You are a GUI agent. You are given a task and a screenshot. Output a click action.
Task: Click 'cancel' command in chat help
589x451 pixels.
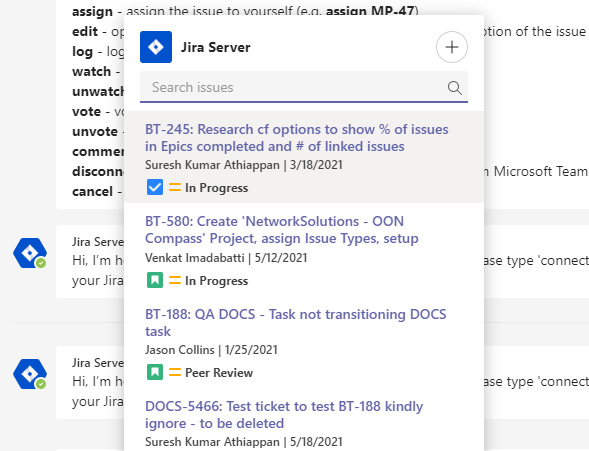pyautogui.click(x=92, y=192)
